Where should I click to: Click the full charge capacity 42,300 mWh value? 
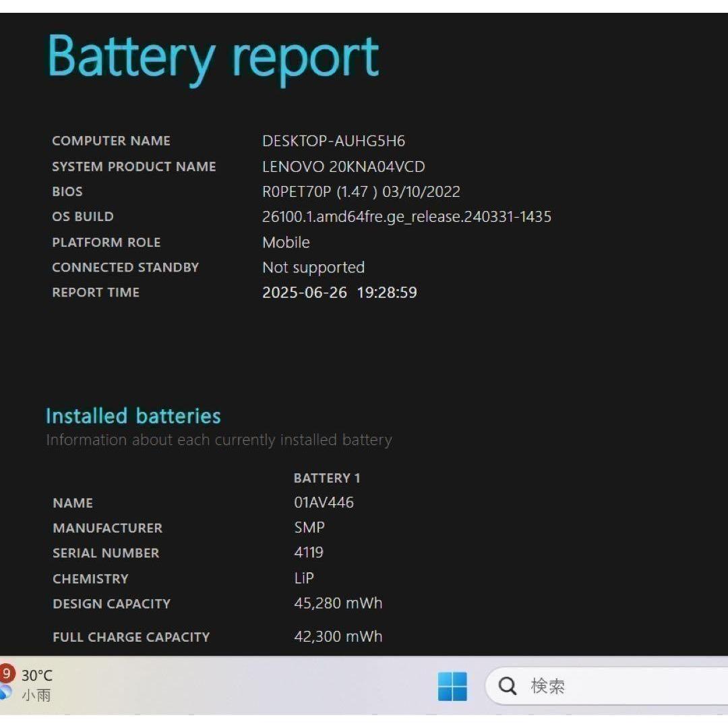point(338,636)
